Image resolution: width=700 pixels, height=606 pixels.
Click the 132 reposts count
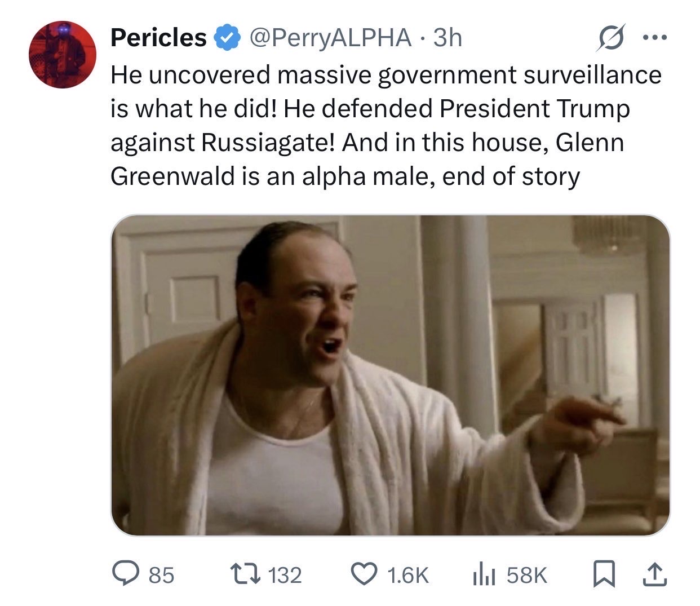285,575
